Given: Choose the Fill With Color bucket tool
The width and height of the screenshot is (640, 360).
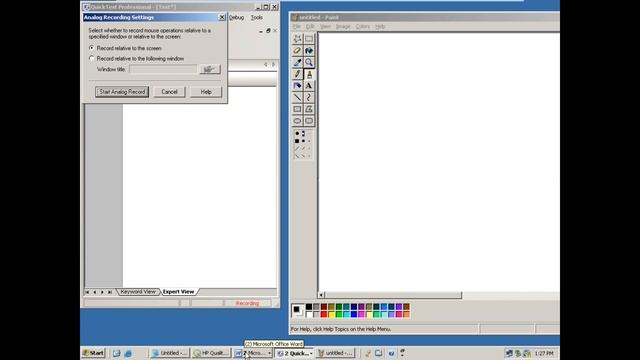Looking at the screenshot, I should click(x=309, y=51).
